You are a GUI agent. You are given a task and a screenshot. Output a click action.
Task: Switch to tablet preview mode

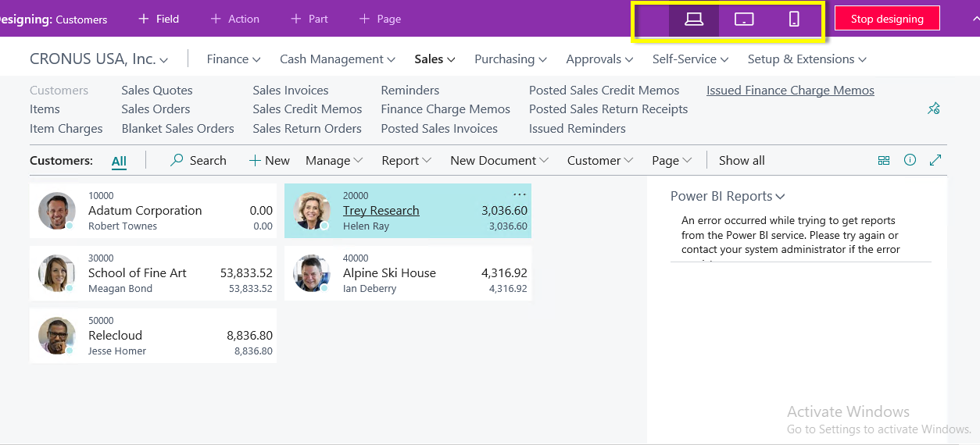coord(744,20)
